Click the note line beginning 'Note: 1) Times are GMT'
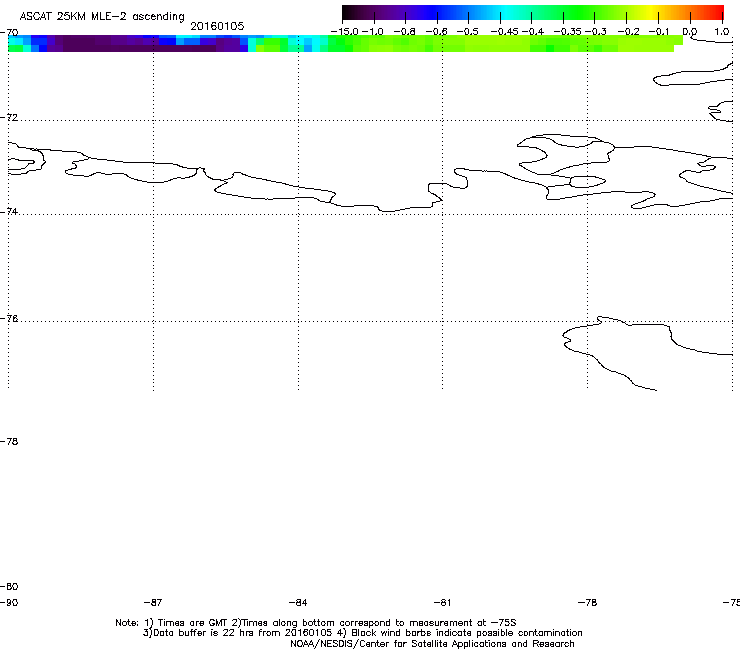740x650 pixels. coord(316,623)
